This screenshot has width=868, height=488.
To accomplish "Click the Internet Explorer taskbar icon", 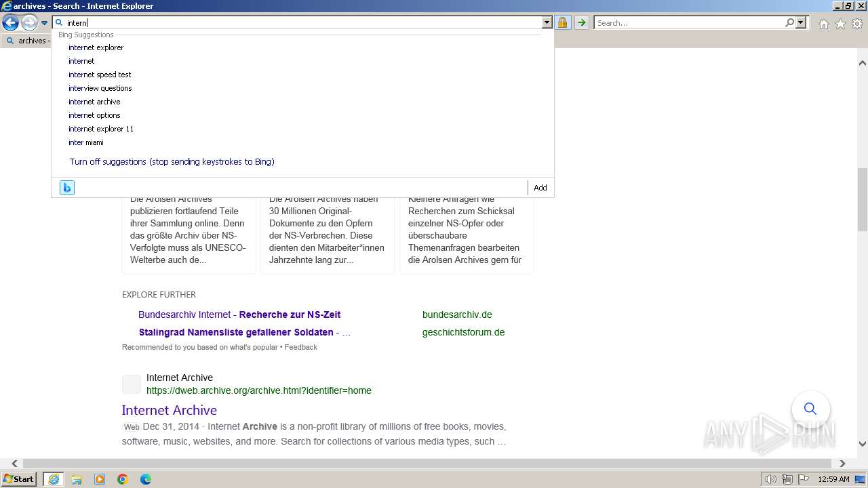I will click(54, 479).
